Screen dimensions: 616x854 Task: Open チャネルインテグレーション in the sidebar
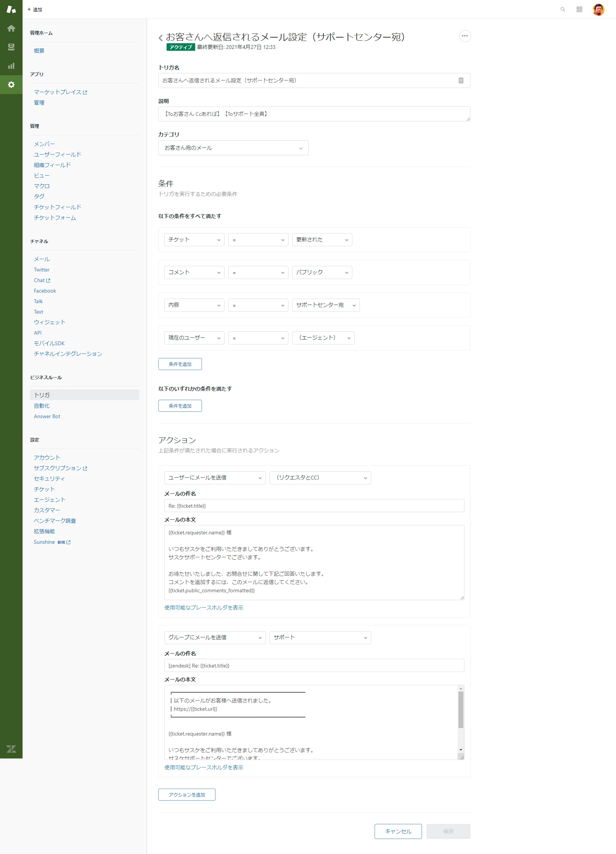[x=68, y=354]
